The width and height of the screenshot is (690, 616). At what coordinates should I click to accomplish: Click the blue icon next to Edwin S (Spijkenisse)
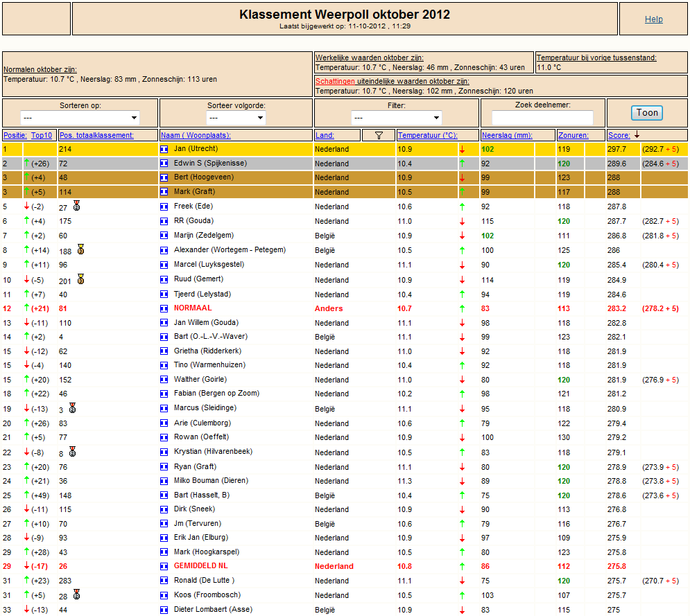164,164
